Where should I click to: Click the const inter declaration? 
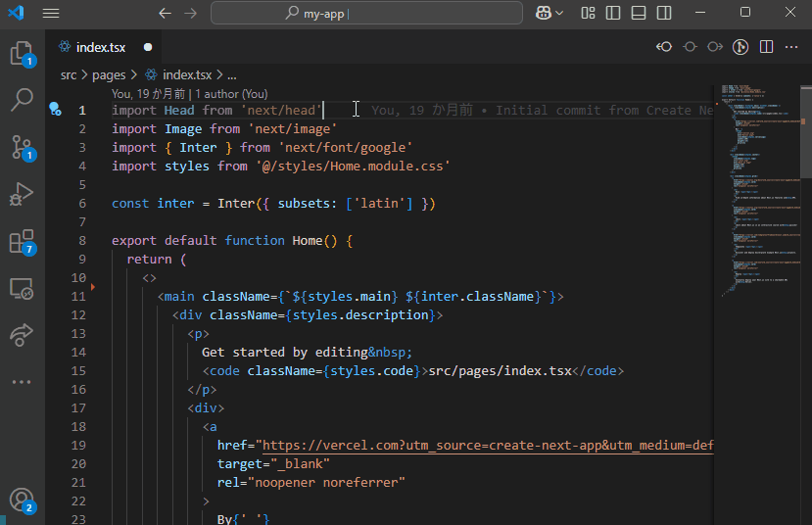pos(153,204)
